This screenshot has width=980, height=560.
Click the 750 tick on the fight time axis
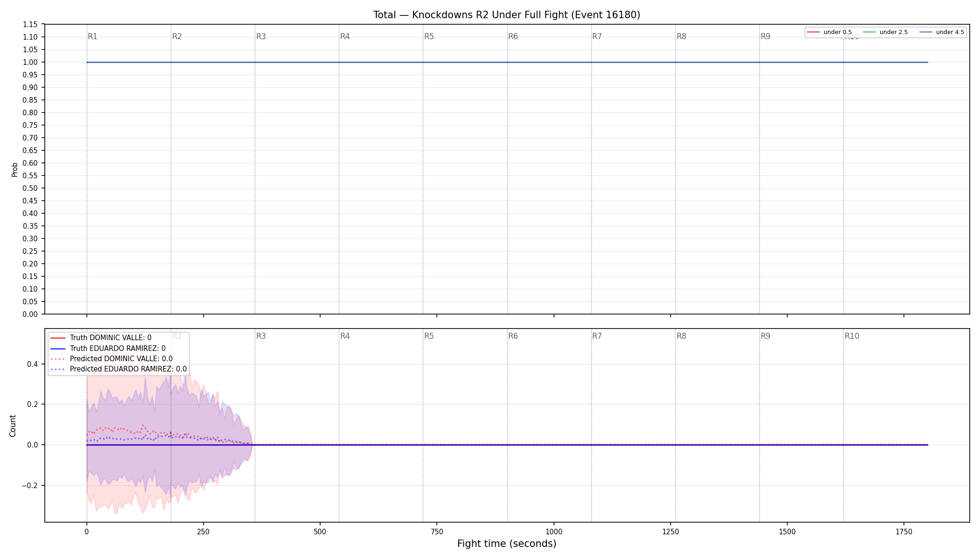[437, 532]
